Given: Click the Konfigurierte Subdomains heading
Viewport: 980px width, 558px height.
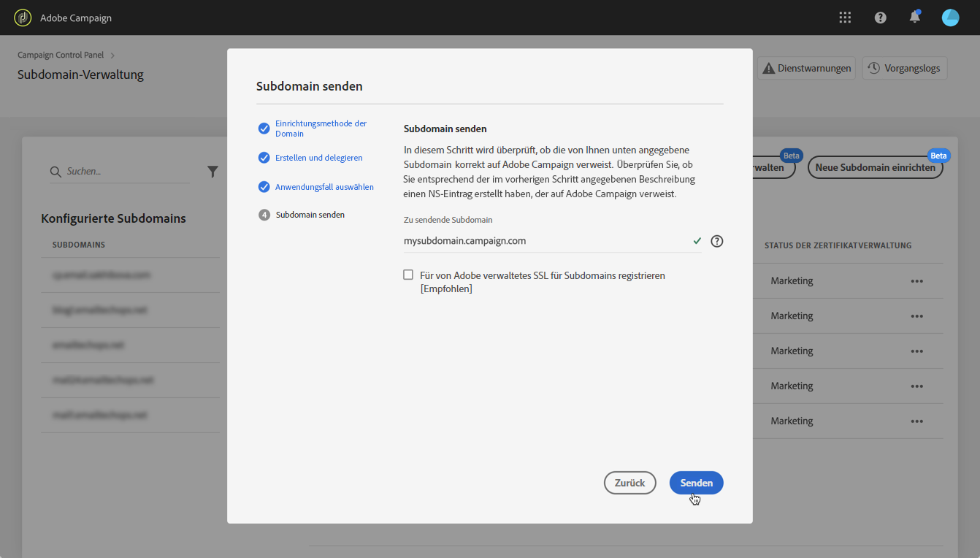Looking at the screenshot, I should click(x=113, y=218).
